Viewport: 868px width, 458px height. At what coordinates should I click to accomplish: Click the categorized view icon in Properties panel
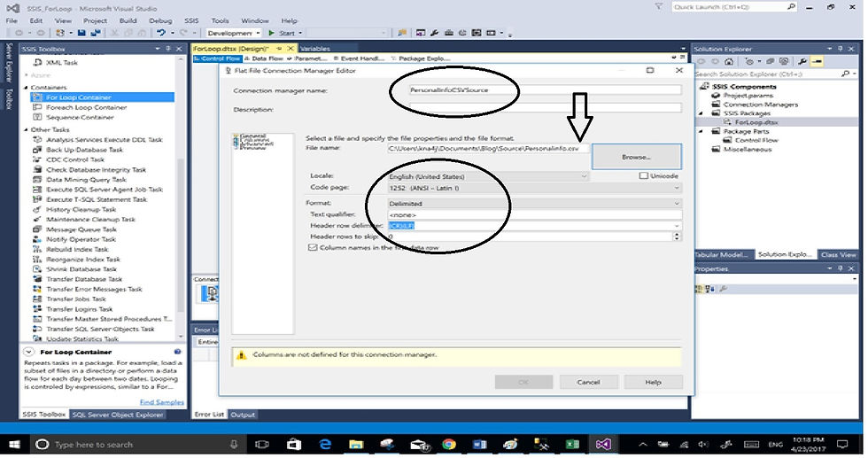tap(699, 289)
